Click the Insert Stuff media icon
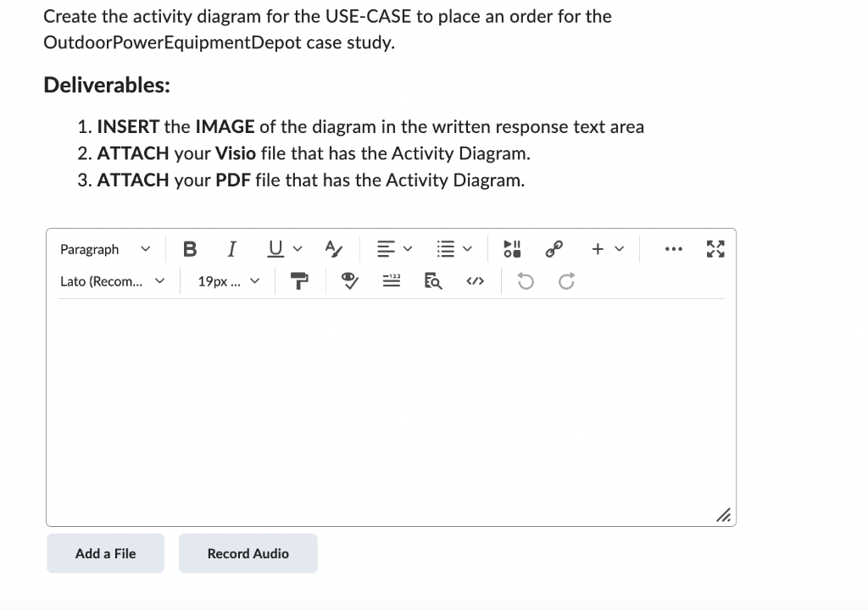The height and width of the screenshot is (610, 868). (512, 249)
